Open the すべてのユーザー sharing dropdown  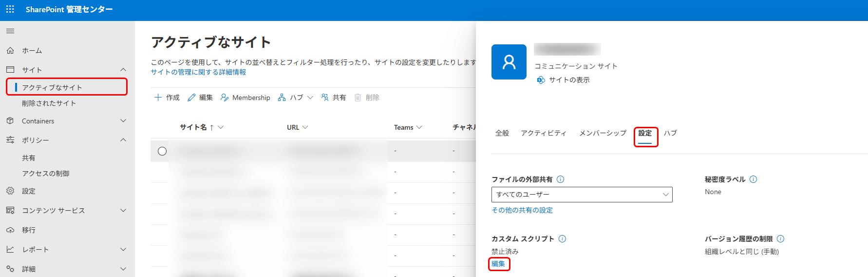coord(582,195)
